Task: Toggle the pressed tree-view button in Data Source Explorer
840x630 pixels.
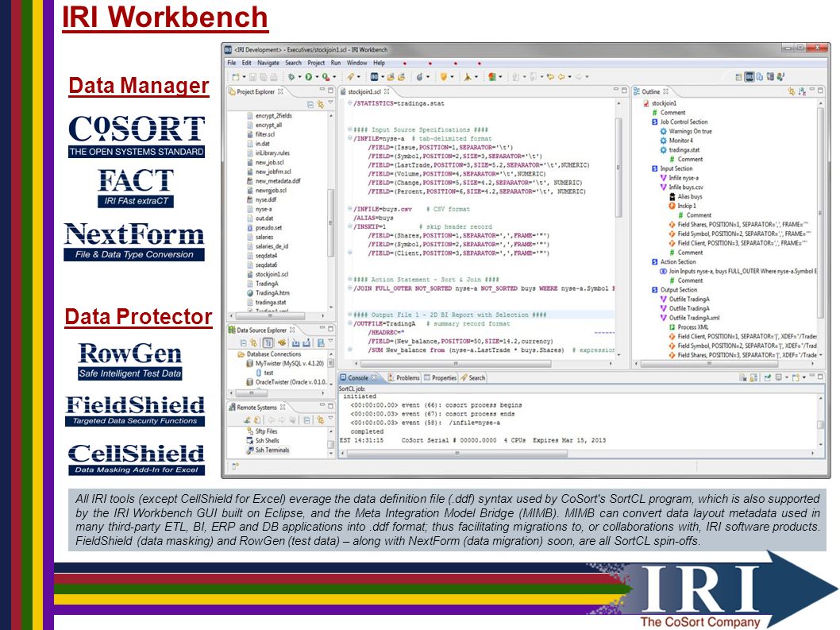Action: pos(268,342)
